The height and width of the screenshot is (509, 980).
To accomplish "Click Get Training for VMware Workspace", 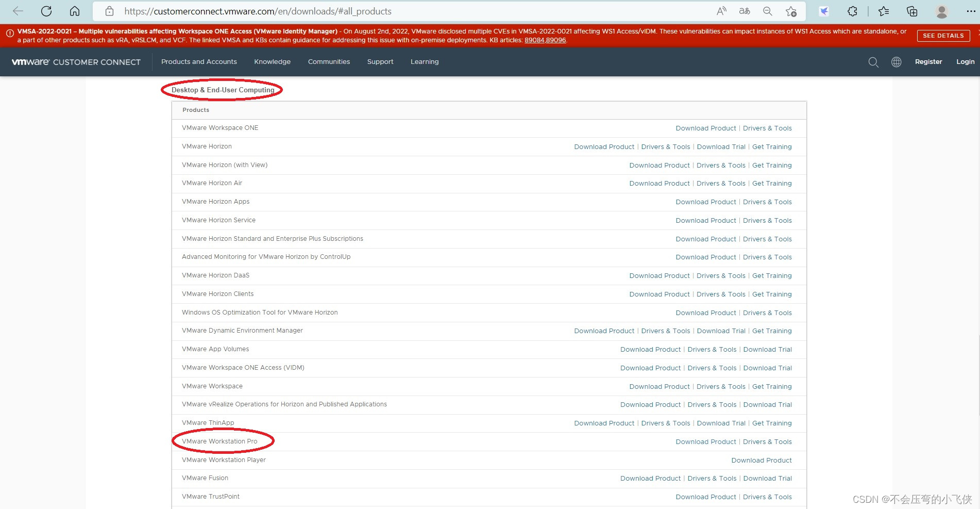I will (772, 386).
